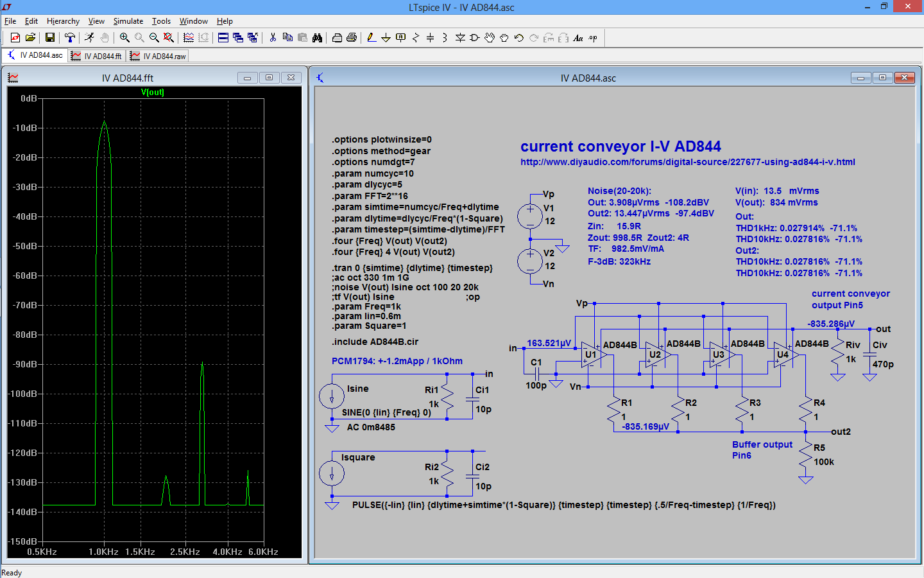Open the View menu

(96, 21)
